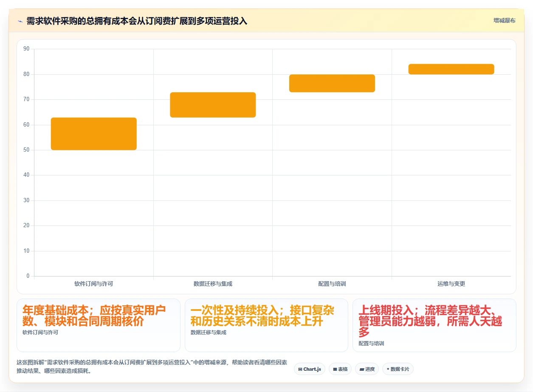The height and width of the screenshot is (392, 533).
Task: Select the 进度 chip
Action: tap(367, 369)
